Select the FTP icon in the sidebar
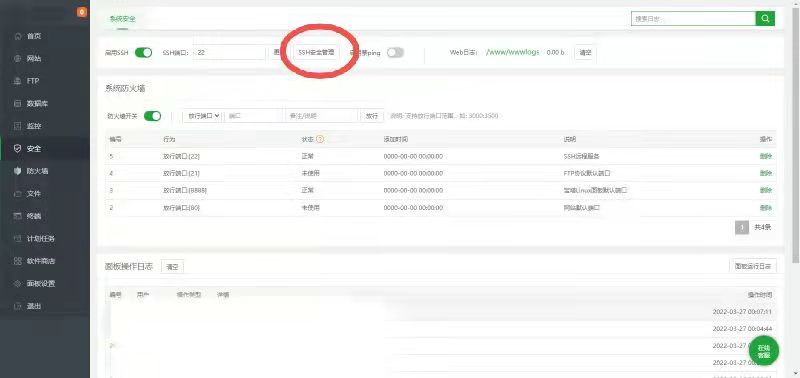The height and width of the screenshot is (378, 800). pyautogui.click(x=18, y=82)
